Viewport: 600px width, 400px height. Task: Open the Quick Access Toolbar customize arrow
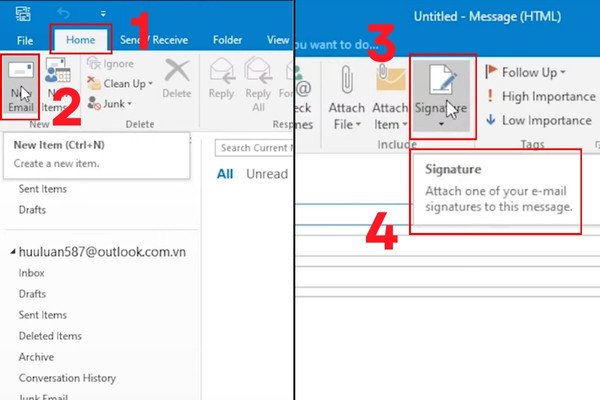pyautogui.click(x=103, y=14)
